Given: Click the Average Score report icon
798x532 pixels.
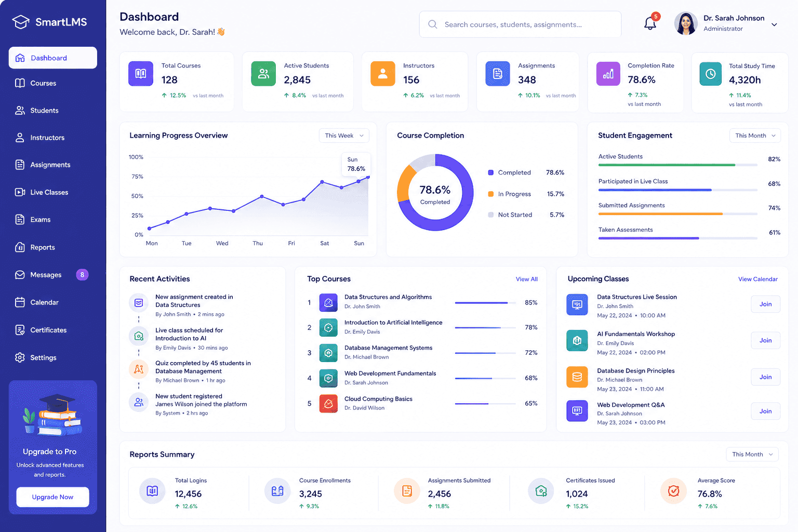Looking at the screenshot, I should [x=673, y=491].
